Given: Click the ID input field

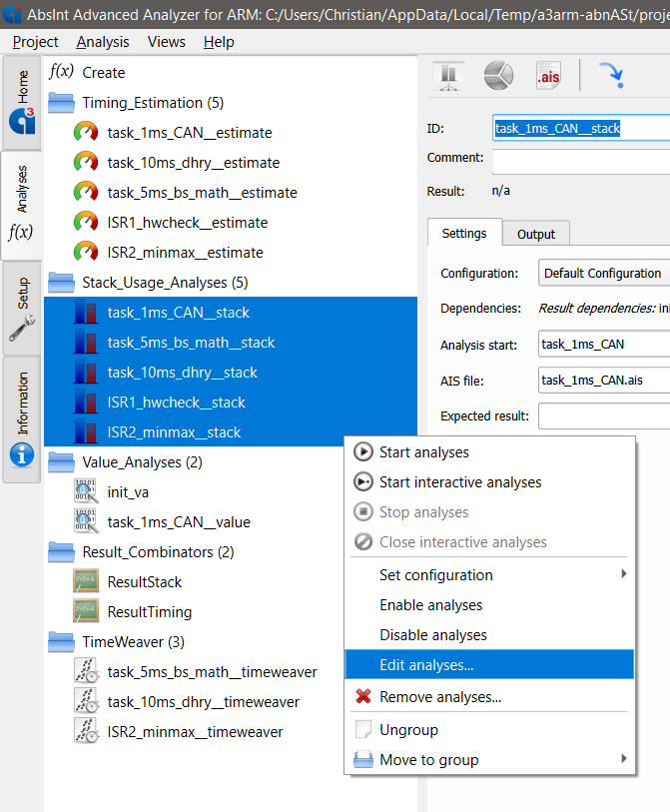Looking at the screenshot, I should [x=581, y=128].
